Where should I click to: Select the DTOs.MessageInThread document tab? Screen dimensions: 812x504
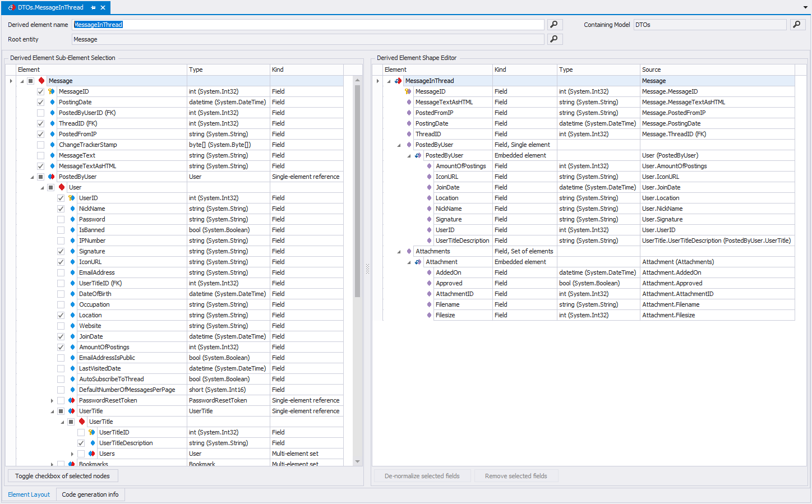(x=50, y=7)
